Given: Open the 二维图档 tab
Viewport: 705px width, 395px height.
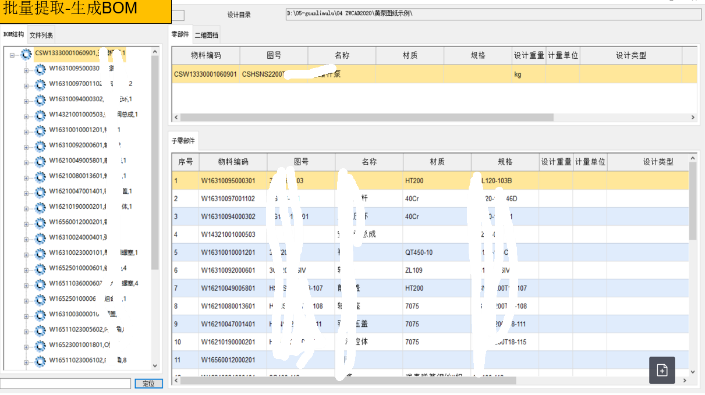Looking at the screenshot, I should click(206, 35).
